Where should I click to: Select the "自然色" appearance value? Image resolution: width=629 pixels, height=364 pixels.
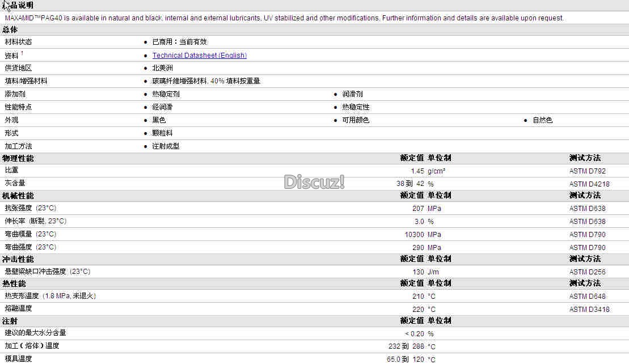pos(543,120)
